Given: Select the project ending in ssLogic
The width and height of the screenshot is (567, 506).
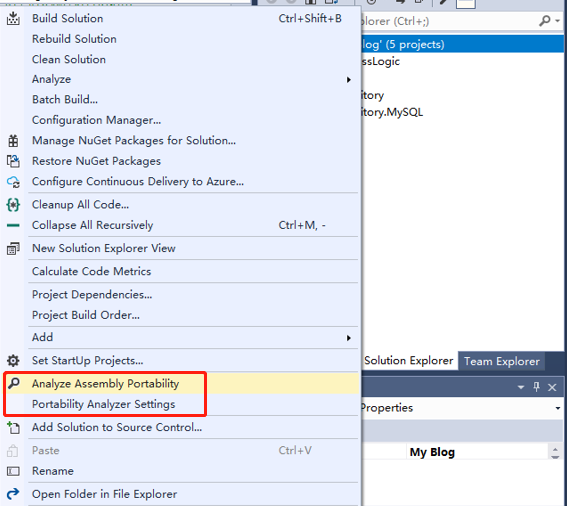Looking at the screenshot, I should point(381,61).
